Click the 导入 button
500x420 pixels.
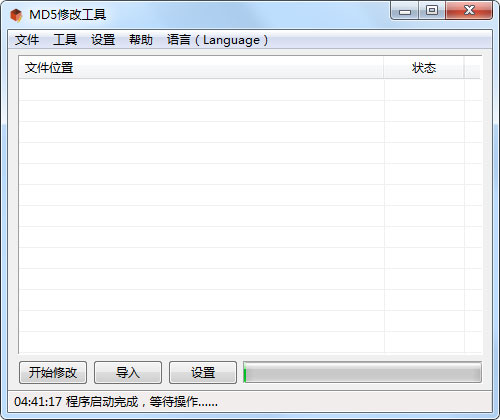tap(128, 372)
